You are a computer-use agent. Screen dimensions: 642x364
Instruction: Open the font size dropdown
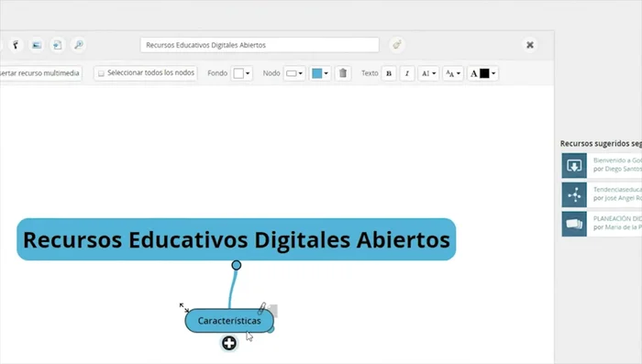[453, 73]
